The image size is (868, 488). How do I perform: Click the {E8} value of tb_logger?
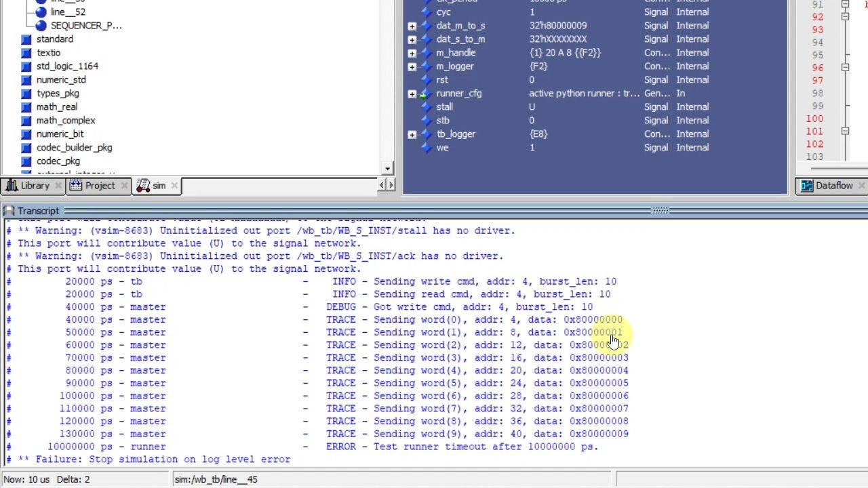tap(538, 134)
